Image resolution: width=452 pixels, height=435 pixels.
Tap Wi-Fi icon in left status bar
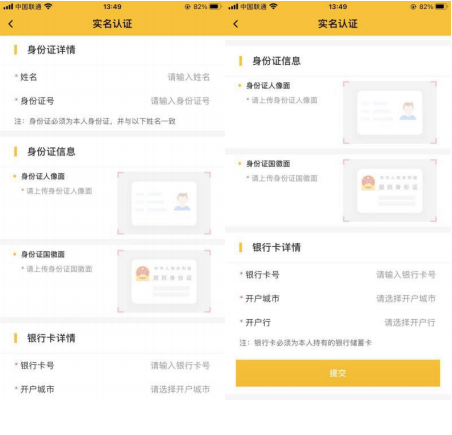(48, 6)
